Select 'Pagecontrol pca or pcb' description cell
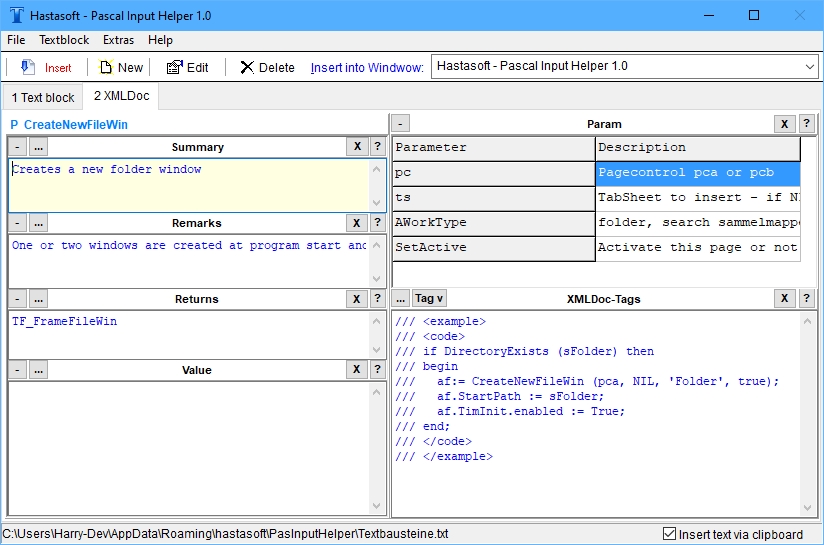 (x=698, y=173)
